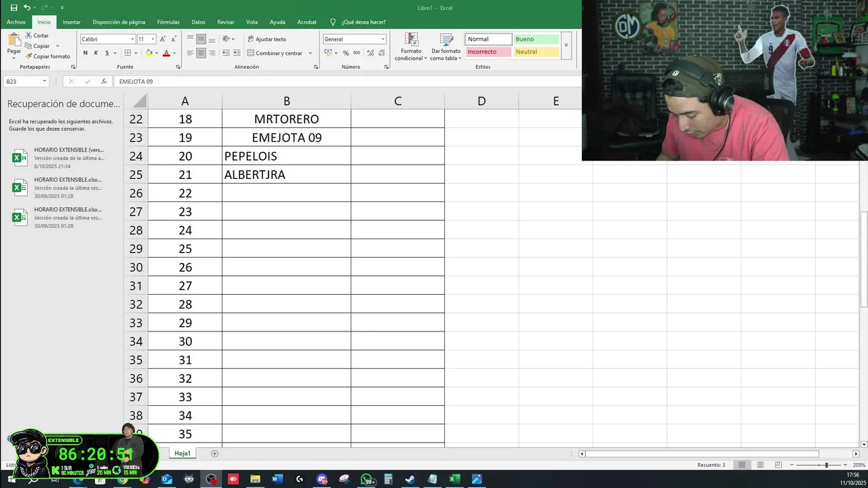Apply accounting number format
This screenshot has width=868, height=488.
click(328, 53)
